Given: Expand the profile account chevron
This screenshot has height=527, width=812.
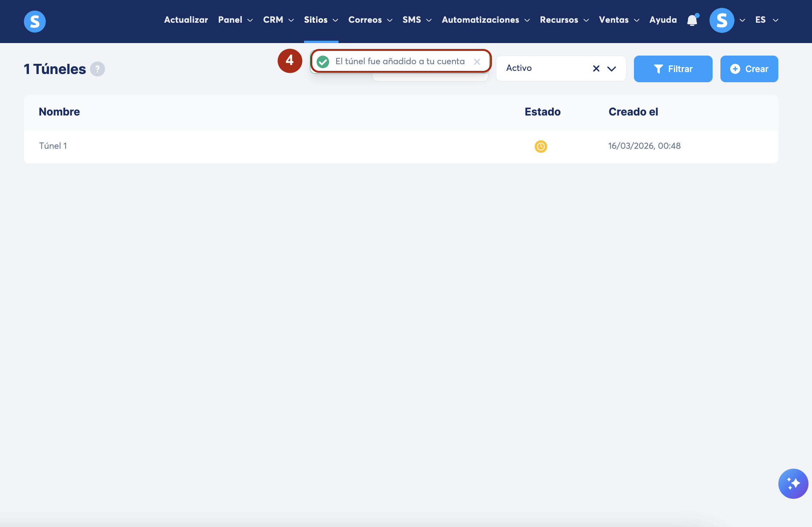Looking at the screenshot, I should [x=742, y=20].
